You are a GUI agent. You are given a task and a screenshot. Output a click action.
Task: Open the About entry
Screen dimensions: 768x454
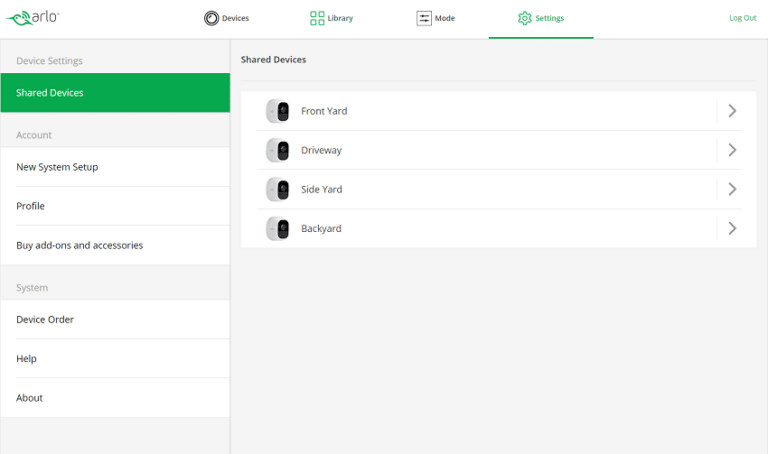click(x=115, y=398)
